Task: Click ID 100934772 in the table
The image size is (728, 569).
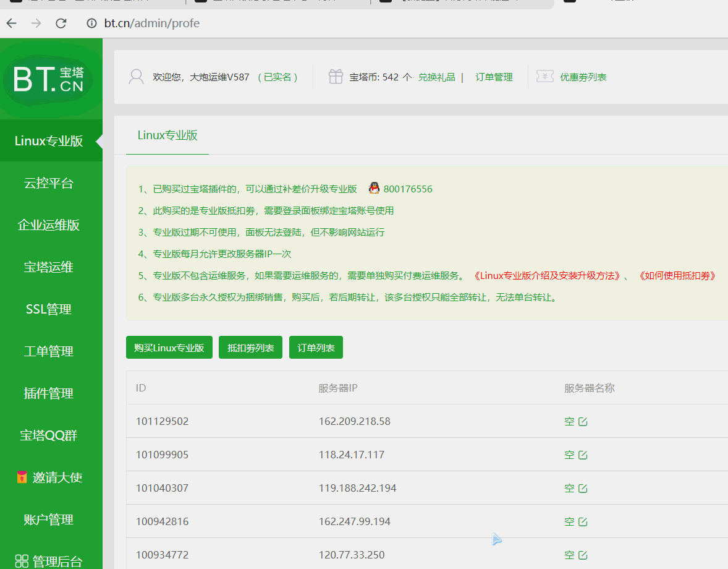Action: (x=162, y=555)
